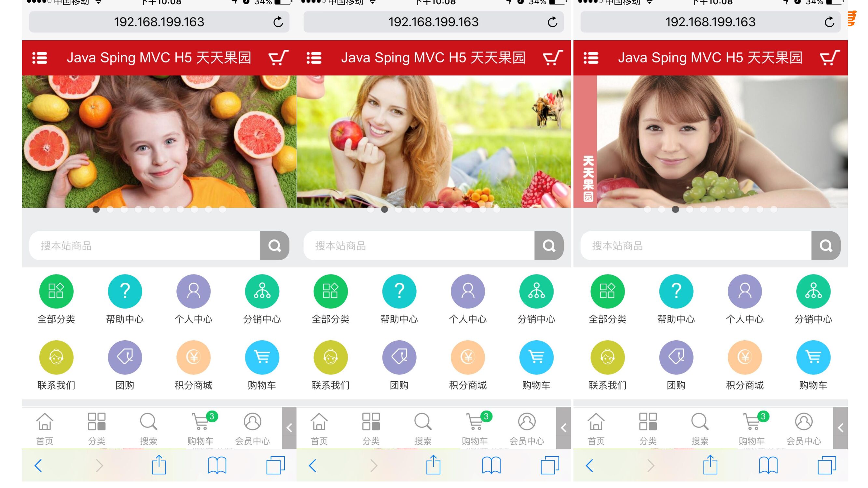Viewport: 868px width, 488px height.
Task: Tap the 搜本站商品 search input field
Action: point(135,246)
